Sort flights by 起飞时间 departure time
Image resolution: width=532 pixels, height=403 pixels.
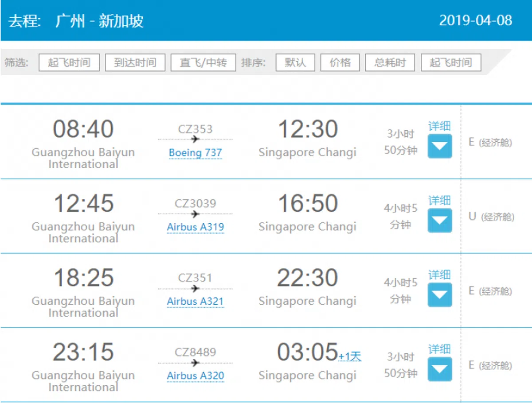click(450, 62)
